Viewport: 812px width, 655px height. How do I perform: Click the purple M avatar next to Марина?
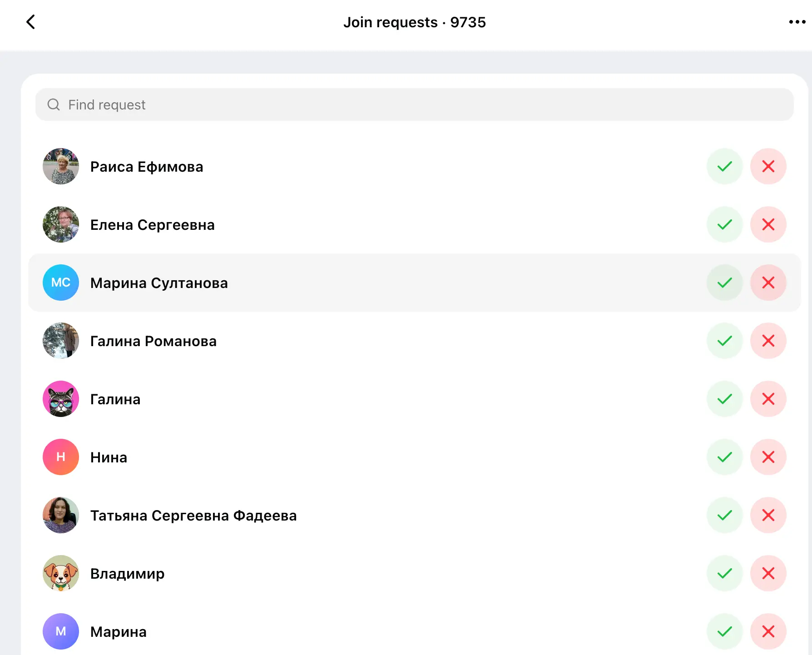[61, 631]
